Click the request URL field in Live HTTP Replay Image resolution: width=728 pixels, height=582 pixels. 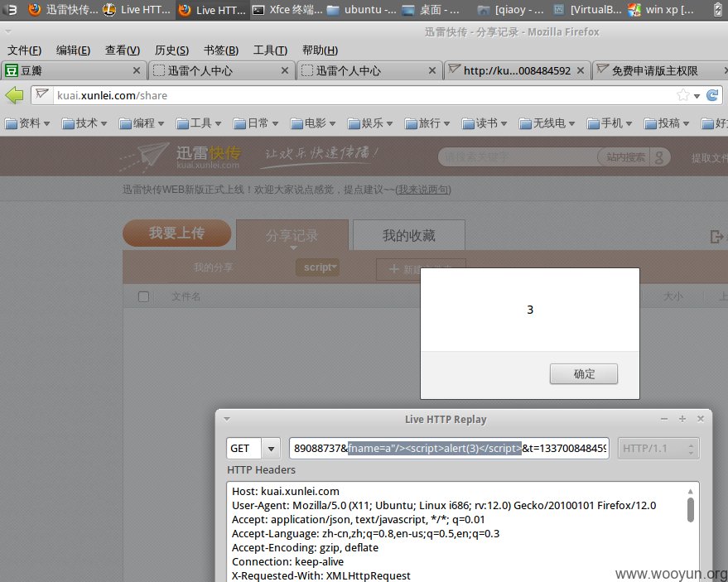click(x=449, y=449)
